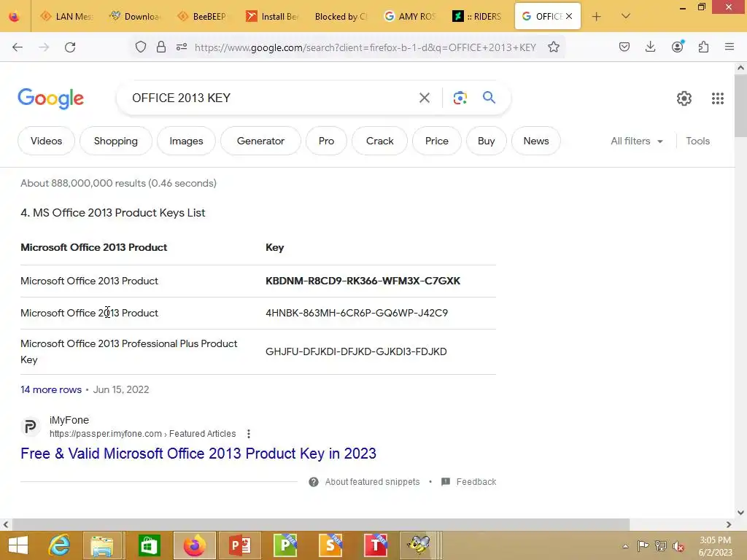Submit search with the magnifier icon

click(x=489, y=98)
